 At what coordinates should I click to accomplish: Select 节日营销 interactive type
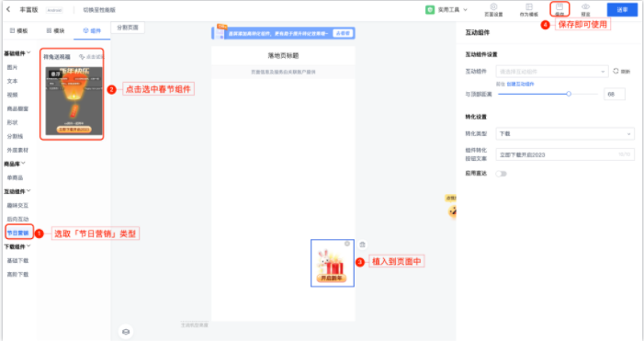(18, 233)
